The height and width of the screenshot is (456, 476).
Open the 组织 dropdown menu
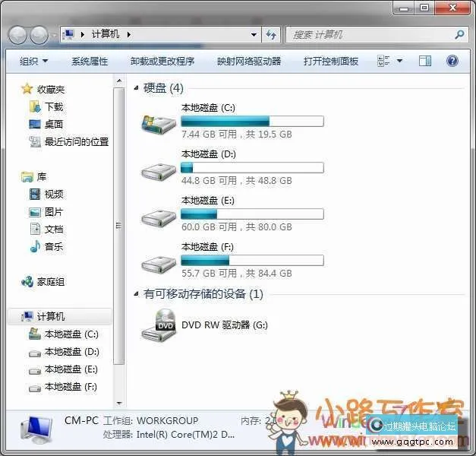[x=33, y=61]
